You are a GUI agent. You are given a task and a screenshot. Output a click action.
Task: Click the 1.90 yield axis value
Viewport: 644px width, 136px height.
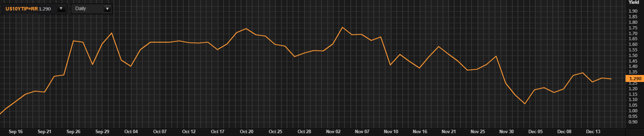coord(633,11)
